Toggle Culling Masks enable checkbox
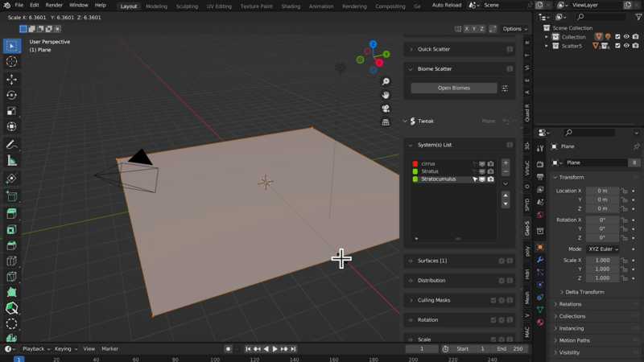The width and height of the screenshot is (644, 362). pyautogui.click(x=493, y=300)
